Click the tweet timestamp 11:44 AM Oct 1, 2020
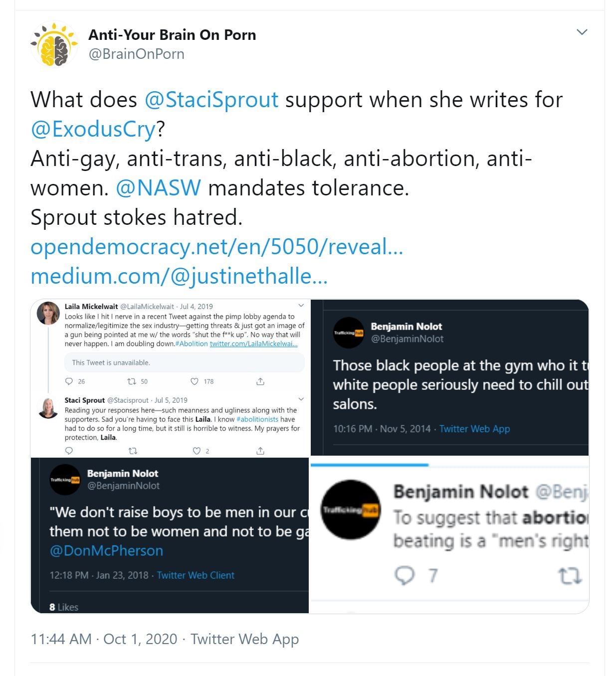Viewport: 616px width, 676px height. coord(104,639)
